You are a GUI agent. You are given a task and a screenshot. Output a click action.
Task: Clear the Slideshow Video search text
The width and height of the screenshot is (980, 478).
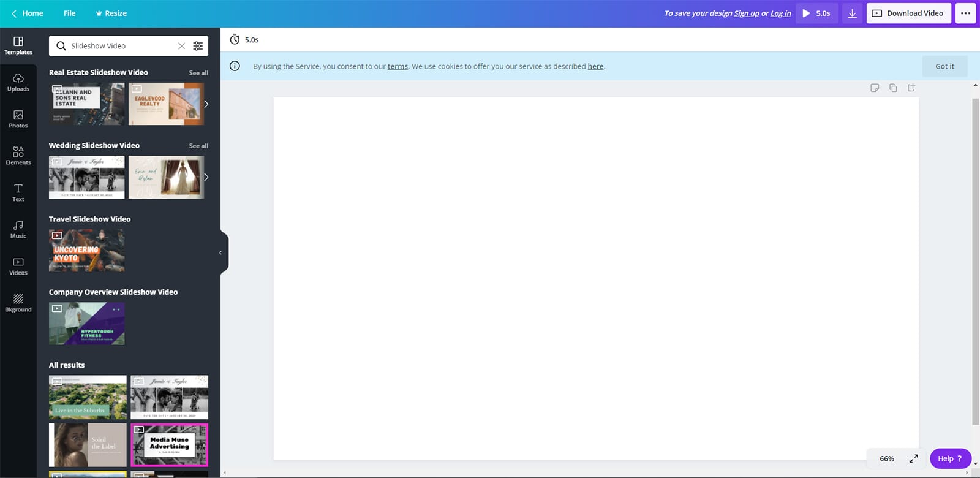click(x=181, y=46)
